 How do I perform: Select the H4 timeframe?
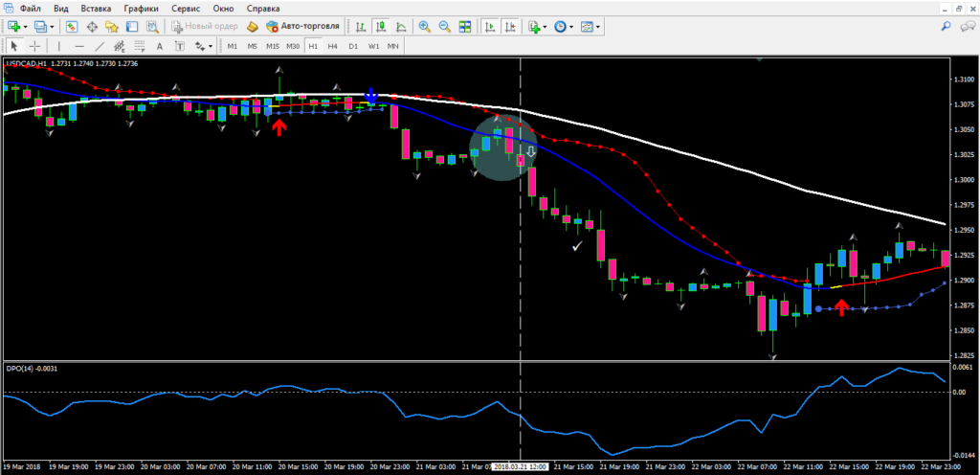click(332, 46)
